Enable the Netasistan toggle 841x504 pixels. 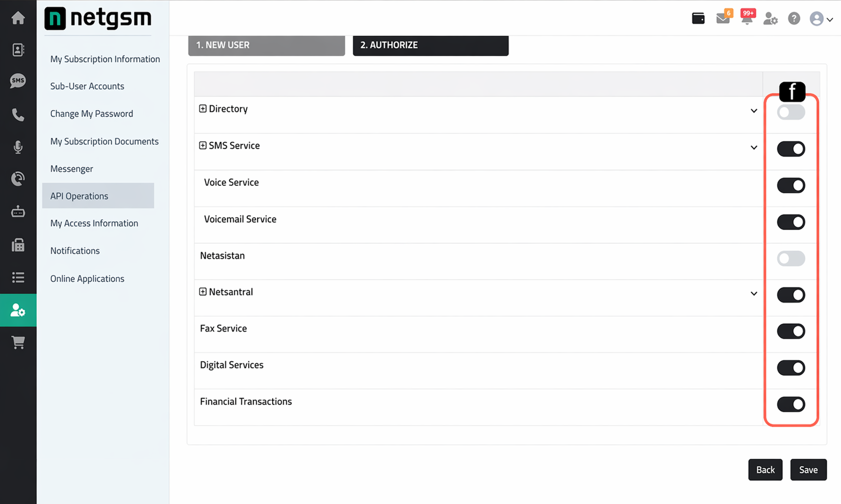click(x=791, y=258)
